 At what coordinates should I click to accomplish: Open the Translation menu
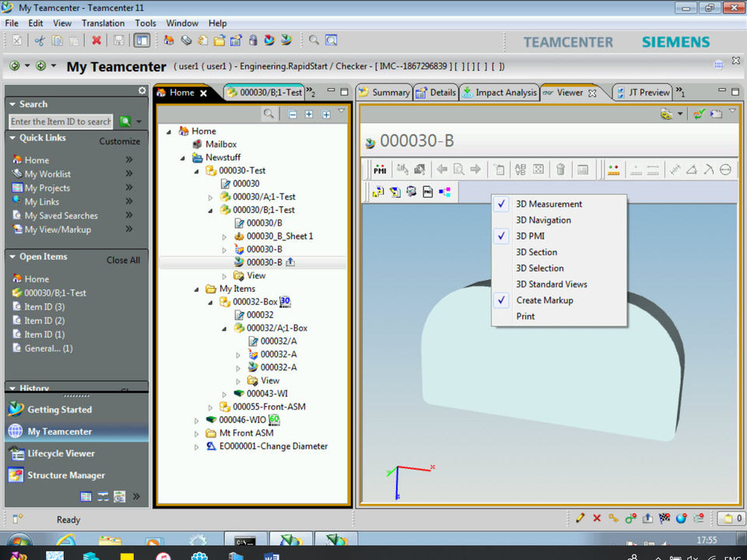coord(103,23)
